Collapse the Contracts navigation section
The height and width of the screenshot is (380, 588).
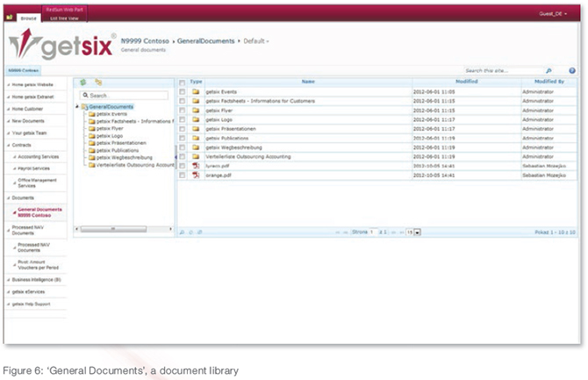(x=9, y=145)
